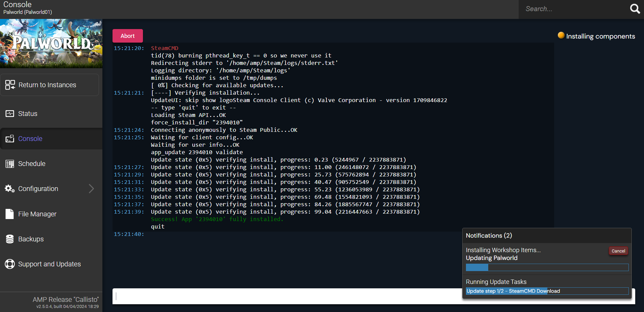Return to Instances list

click(49, 85)
